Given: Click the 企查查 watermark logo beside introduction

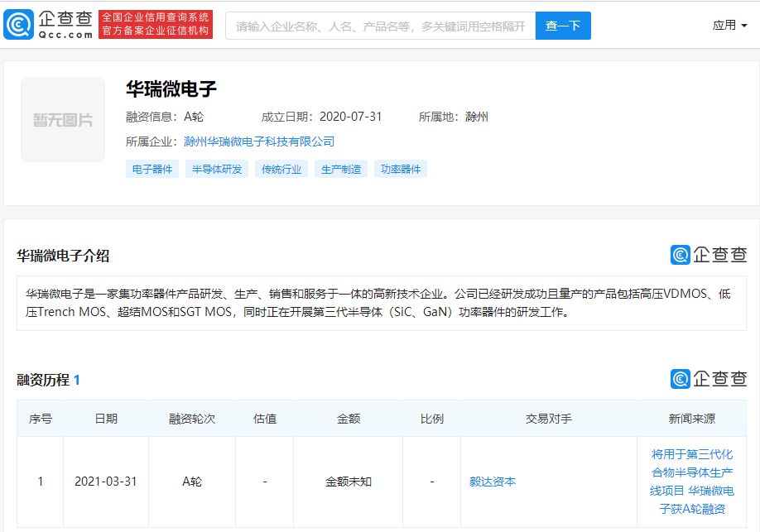Looking at the screenshot, I should [x=708, y=255].
